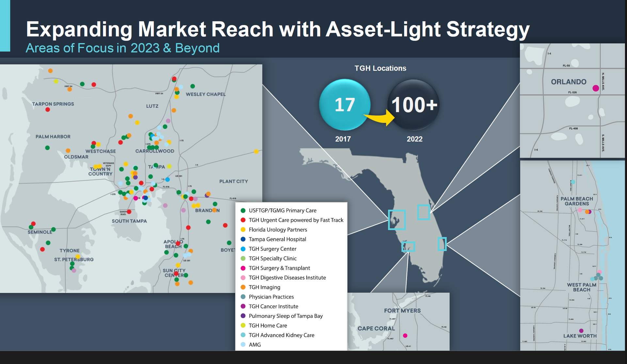Click the TGH Locations heading

[380, 68]
